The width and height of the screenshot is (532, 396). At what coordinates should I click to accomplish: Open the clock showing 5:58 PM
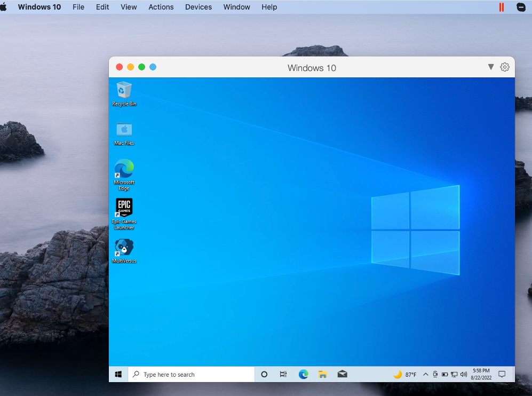tap(481, 374)
